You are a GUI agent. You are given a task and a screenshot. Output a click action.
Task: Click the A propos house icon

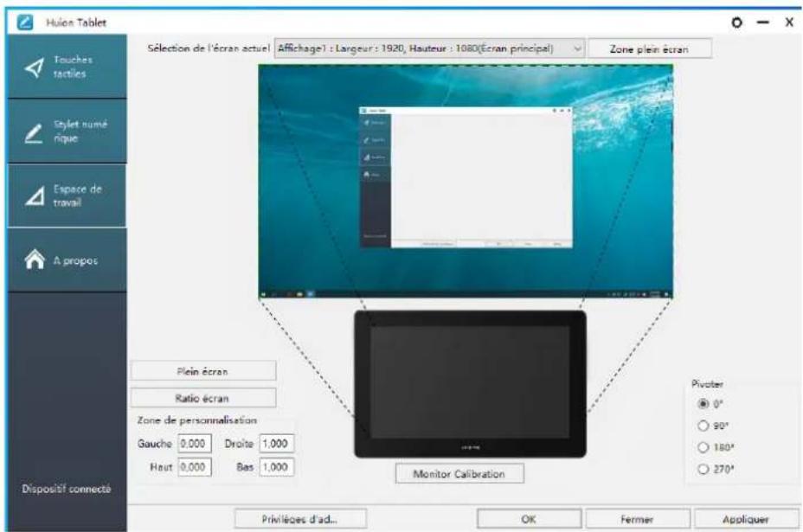(35, 260)
